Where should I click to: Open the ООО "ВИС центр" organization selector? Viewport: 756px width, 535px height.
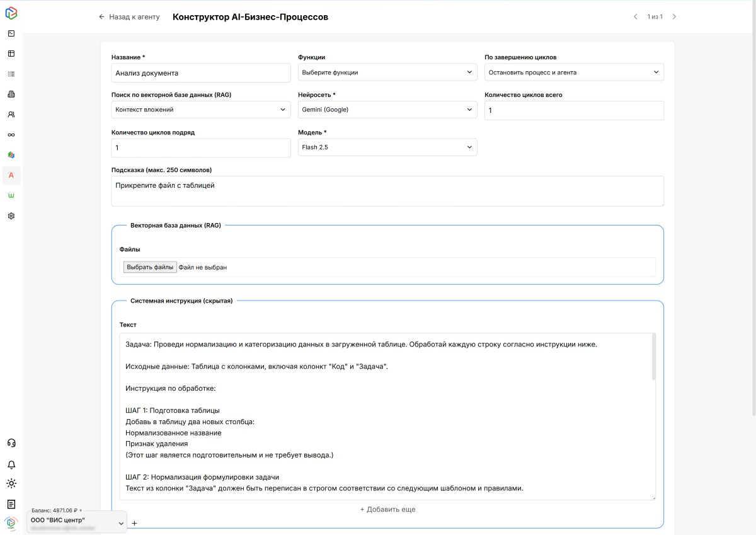(76, 522)
